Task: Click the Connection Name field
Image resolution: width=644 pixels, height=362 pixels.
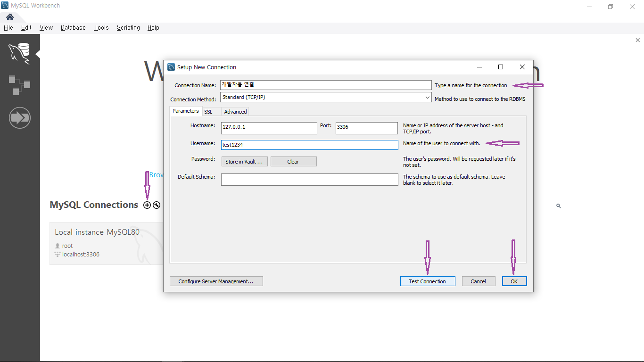Action: (326, 85)
